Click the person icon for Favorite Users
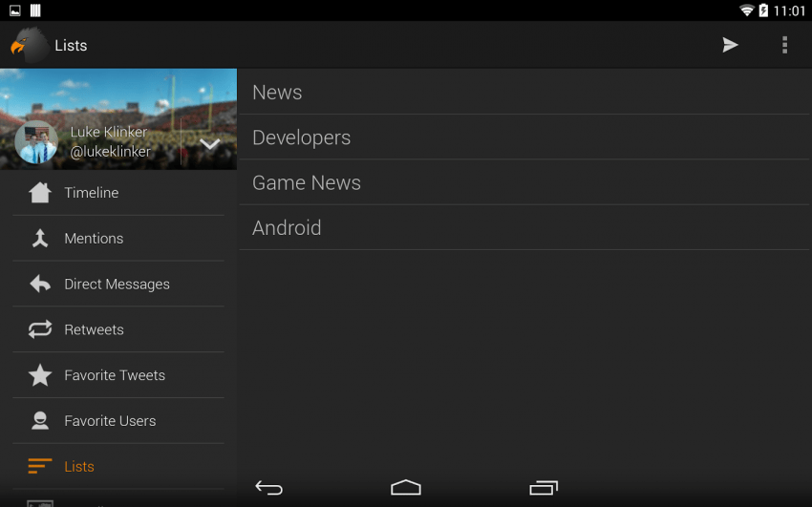This screenshot has height=507, width=812. pyautogui.click(x=40, y=421)
